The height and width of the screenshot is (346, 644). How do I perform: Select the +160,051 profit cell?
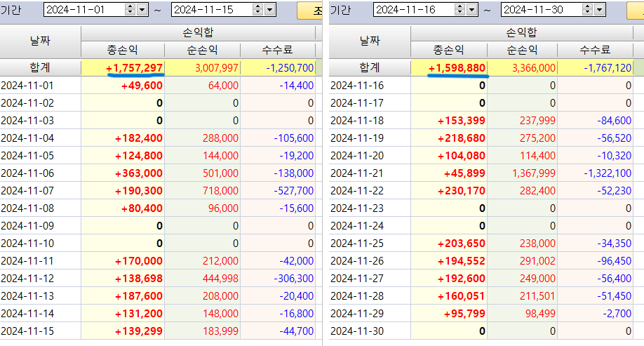click(449, 296)
